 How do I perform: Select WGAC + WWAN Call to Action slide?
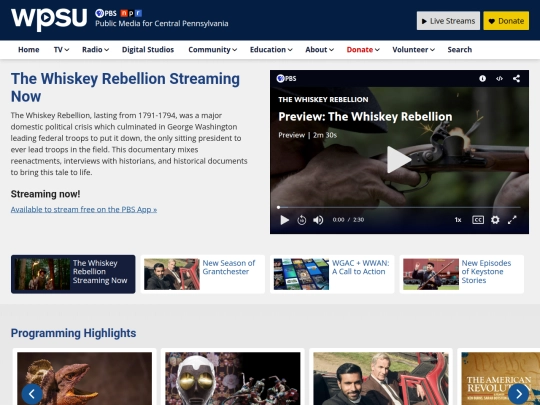click(332, 274)
